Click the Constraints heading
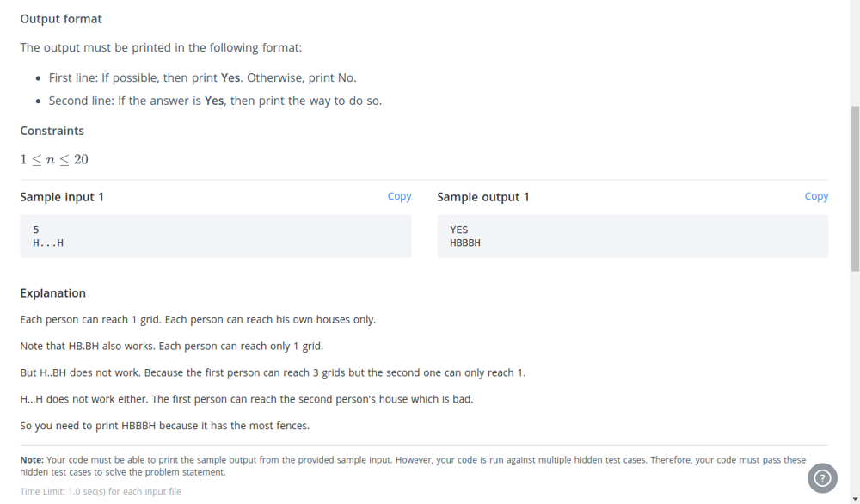This screenshot has height=504, width=860. point(52,131)
